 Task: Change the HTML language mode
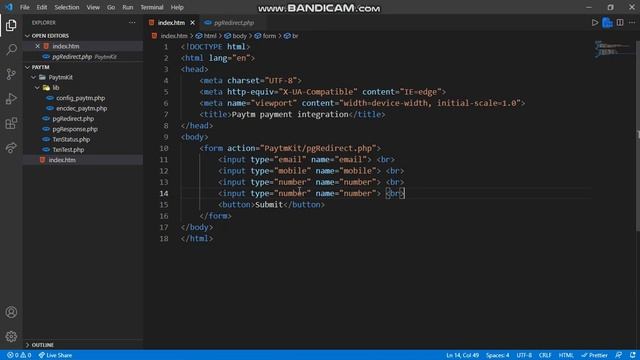[566, 355]
